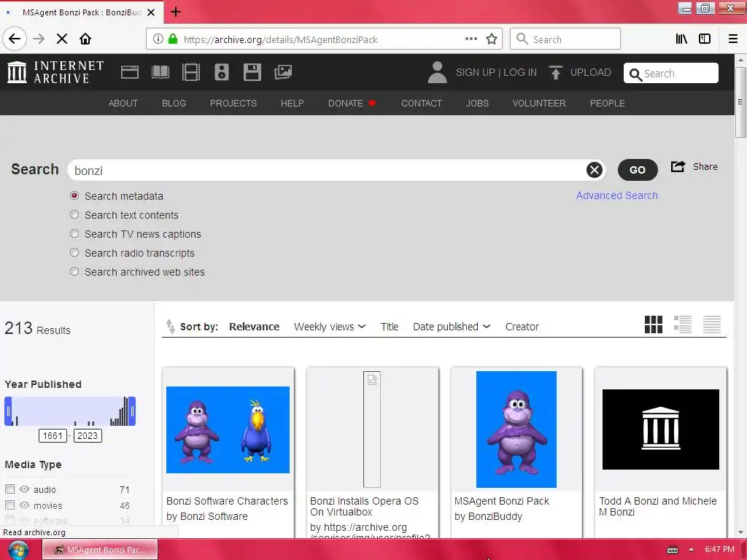
Task: Select Search TV news captions option
Action: click(x=74, y=234)
